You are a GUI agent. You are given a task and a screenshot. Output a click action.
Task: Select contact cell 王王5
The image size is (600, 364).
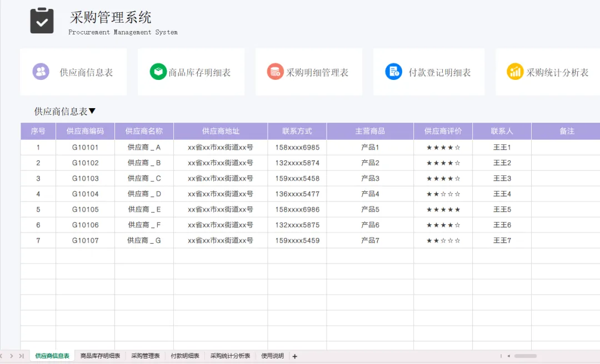(502, 210)
